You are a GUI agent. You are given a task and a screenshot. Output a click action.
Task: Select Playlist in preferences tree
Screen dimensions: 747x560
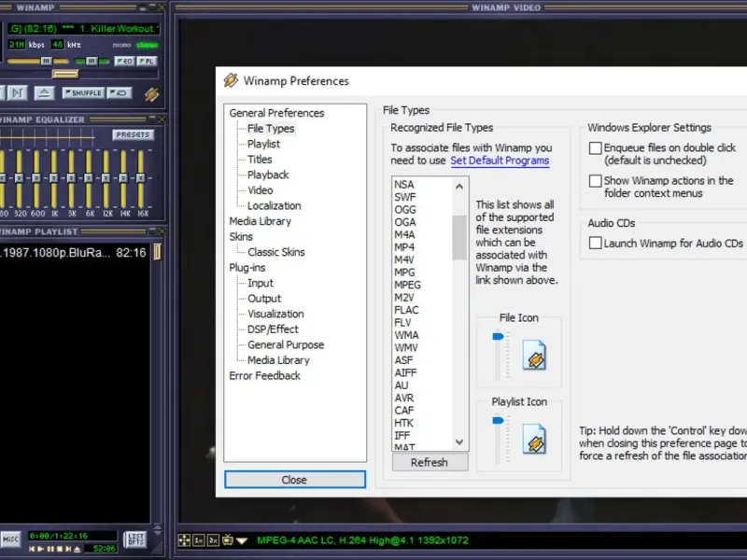click(263, 144)
